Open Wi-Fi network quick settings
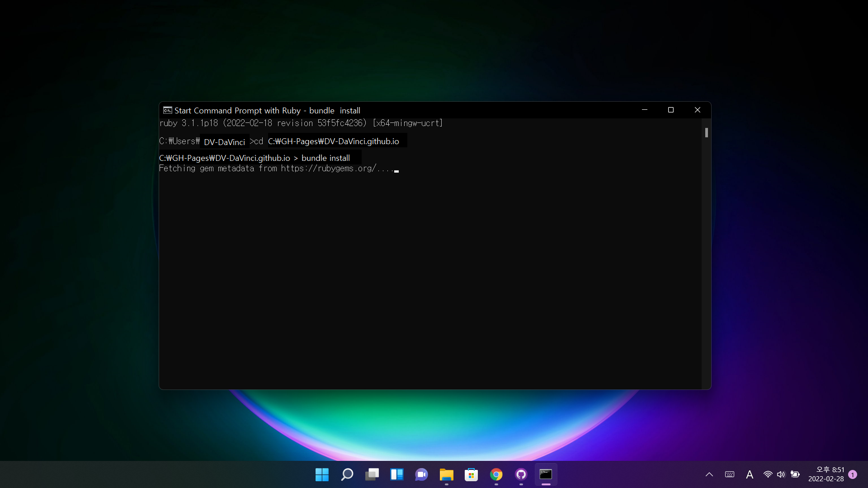The height and width of the screenshot is (488, 868). click(x=768, y=474)
